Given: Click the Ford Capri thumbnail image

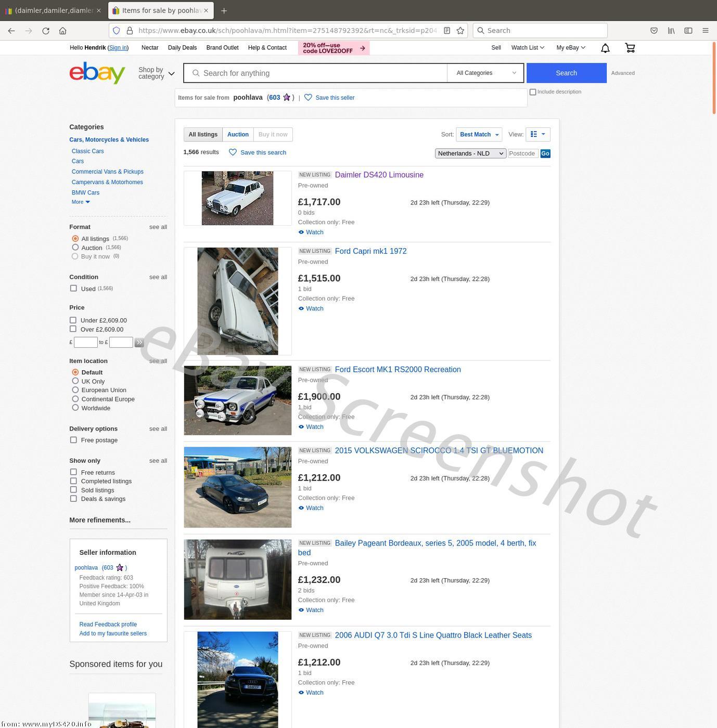Looking at the screenshot, I should click(237, 301).
